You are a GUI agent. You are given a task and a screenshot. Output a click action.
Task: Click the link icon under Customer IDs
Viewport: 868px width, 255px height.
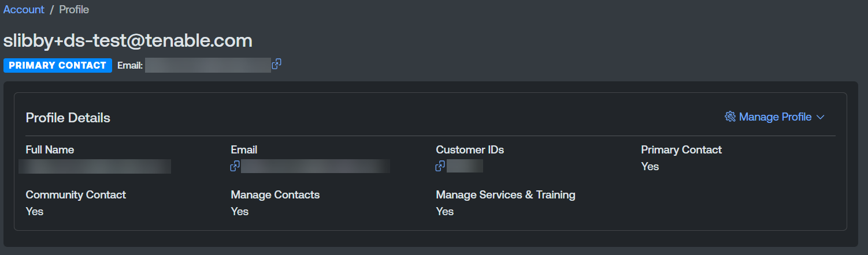point(440,166)
